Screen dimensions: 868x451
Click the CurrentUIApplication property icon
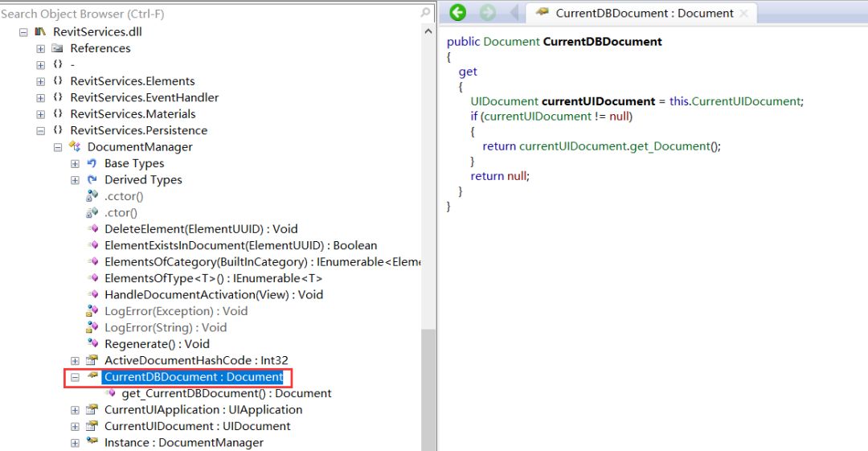[x=92, y=409]
